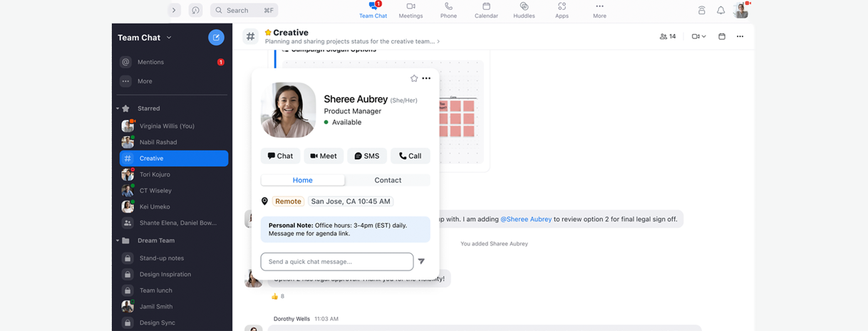The width and height of the screenshot is (868, 331).
Task: Open the Shante Elena group chat
Action: pyautogui.click(x=174, y=223)
